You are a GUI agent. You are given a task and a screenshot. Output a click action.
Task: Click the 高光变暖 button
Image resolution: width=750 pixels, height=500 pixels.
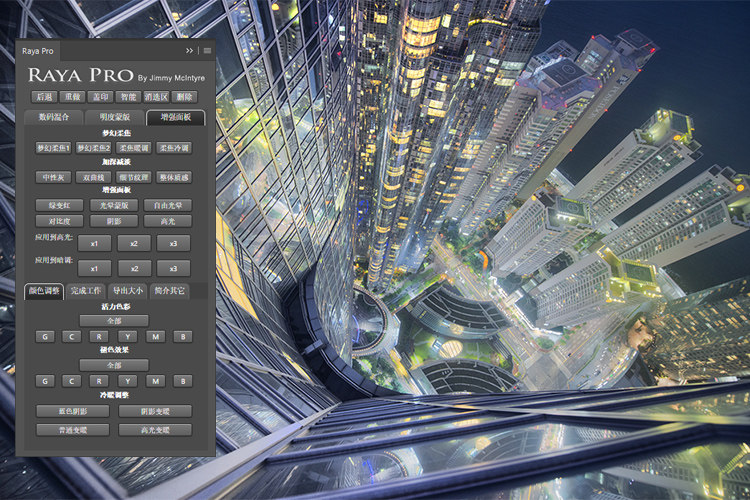coord(155,430)
